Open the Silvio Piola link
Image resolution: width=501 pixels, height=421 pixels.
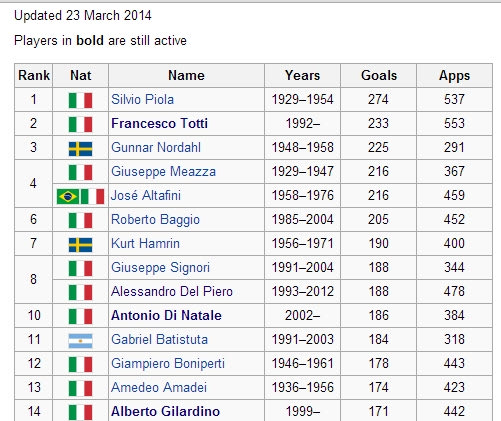(142, 99)
